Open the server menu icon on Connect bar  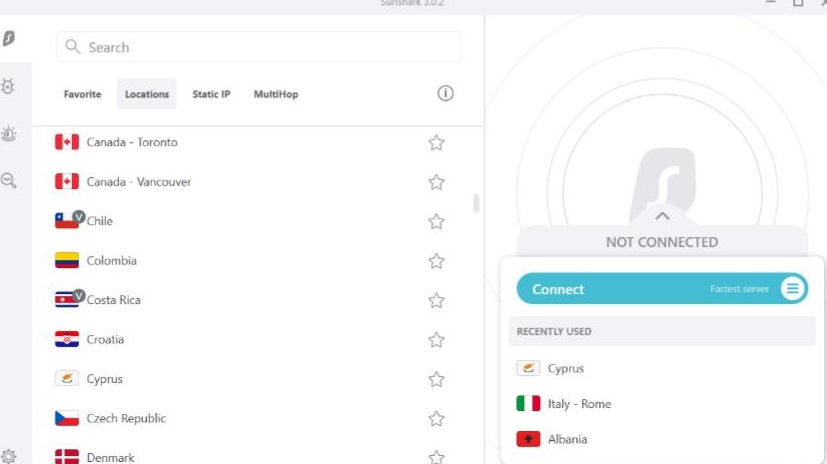tap(792, 288)
